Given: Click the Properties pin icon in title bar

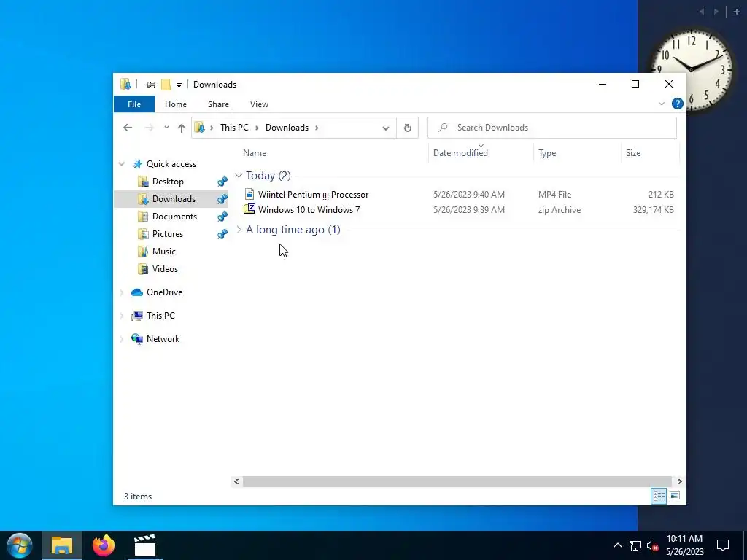Looking at the screenshot, I should [x=150, y=85].
